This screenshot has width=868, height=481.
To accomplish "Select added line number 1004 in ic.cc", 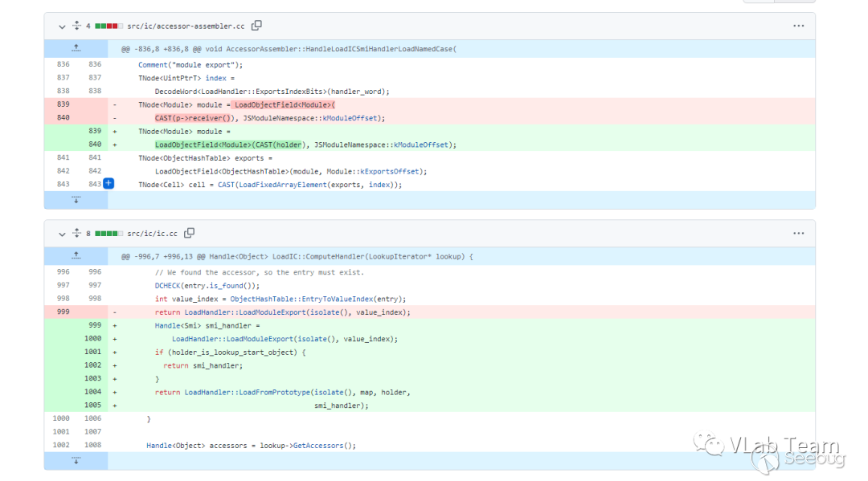I will coord(94,392).
